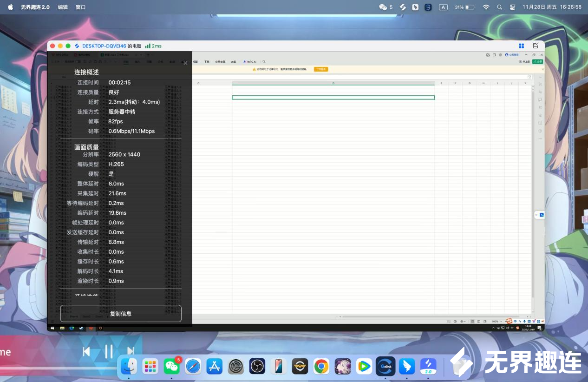Open Control Center in the menu bar
This screenshot has width=588, height=382.
513,7
